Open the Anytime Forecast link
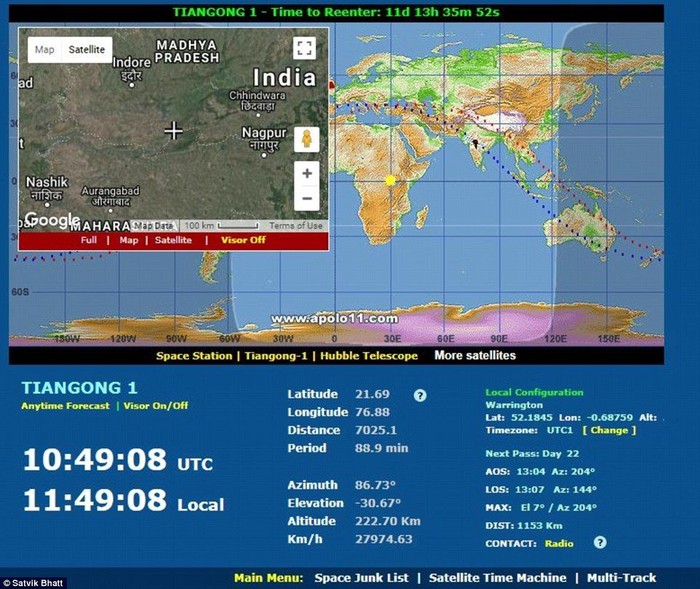This screenshot has height=589, width=700. [x=65, y=406]
